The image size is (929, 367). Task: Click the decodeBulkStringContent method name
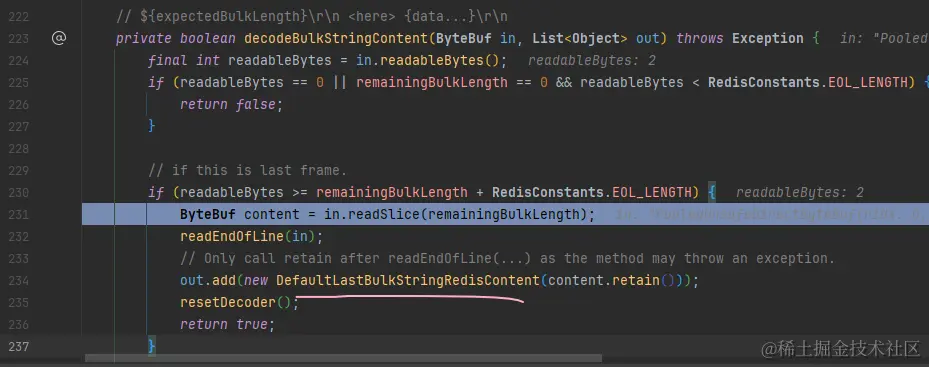pyautogui.click(x=335, y=39)
